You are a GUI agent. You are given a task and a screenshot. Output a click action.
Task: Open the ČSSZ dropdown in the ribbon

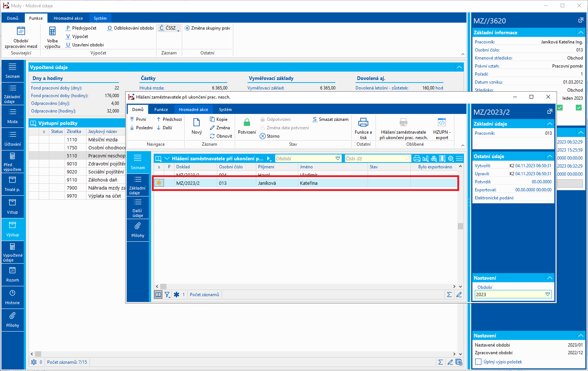coord(170,28)
